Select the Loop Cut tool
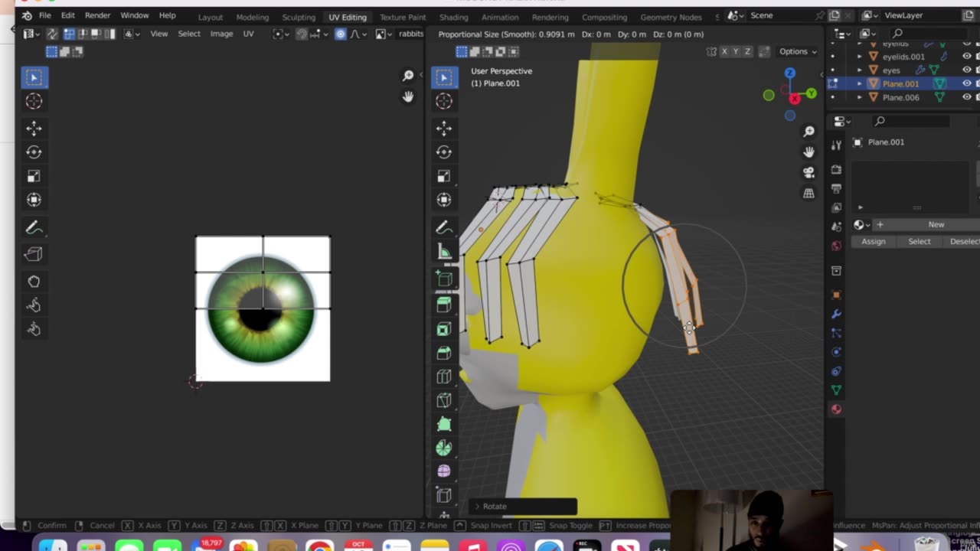The width and height of the screenshot is (980, 551). 444,377
